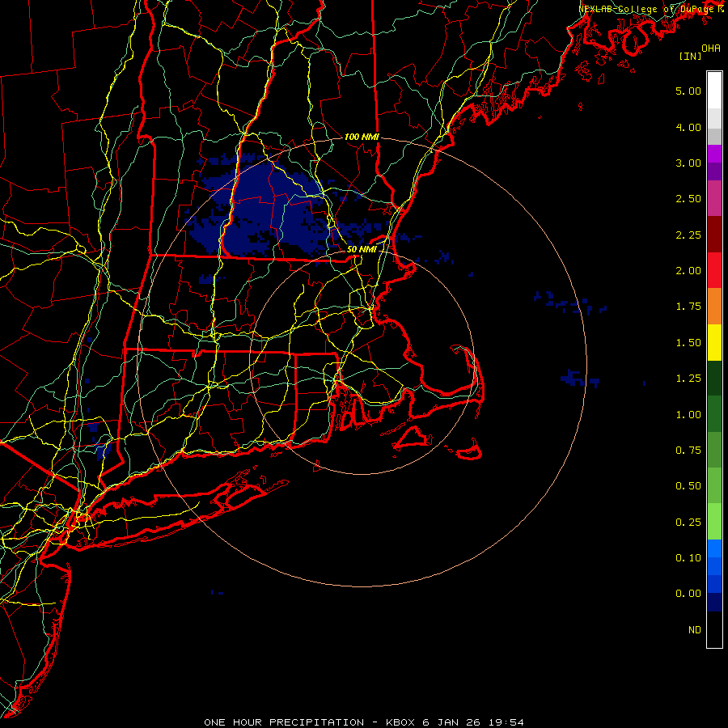Screen dimensions: 728x728
Task: Click the 4.00 legend value
Action: pos(688,127)
